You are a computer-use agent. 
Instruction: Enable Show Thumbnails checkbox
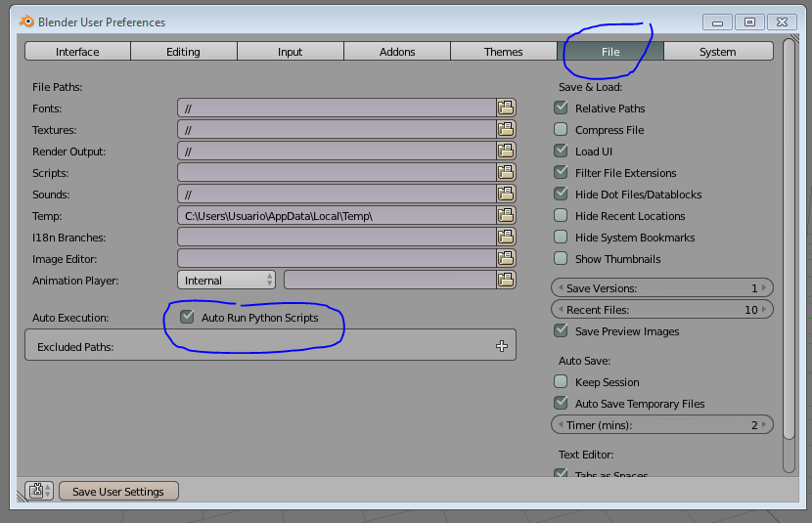click(x=561, y=258)
